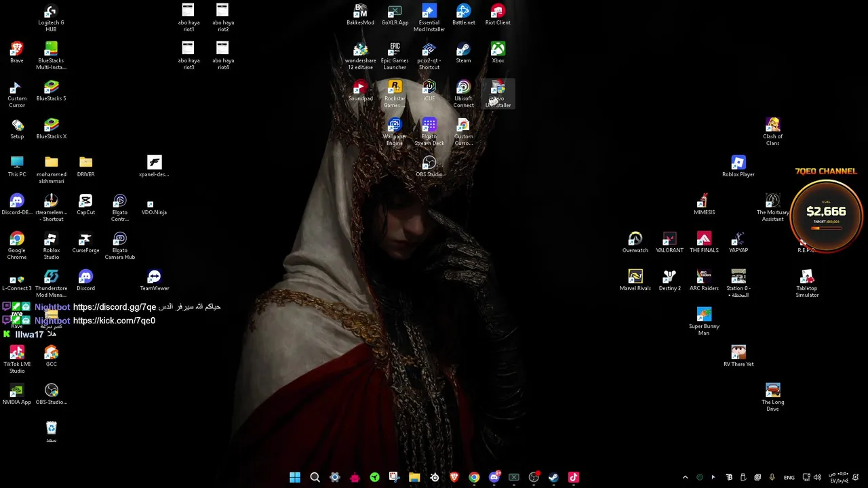Launch Marvel Rivals desktop icon
This screenshot has width=868, height=488.
635,281
